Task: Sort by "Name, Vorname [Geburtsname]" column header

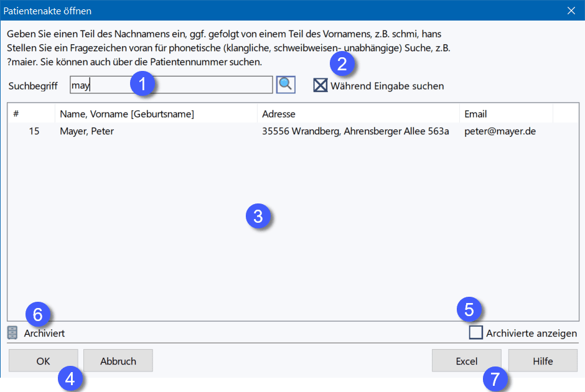Action: [x=156, y=114]
